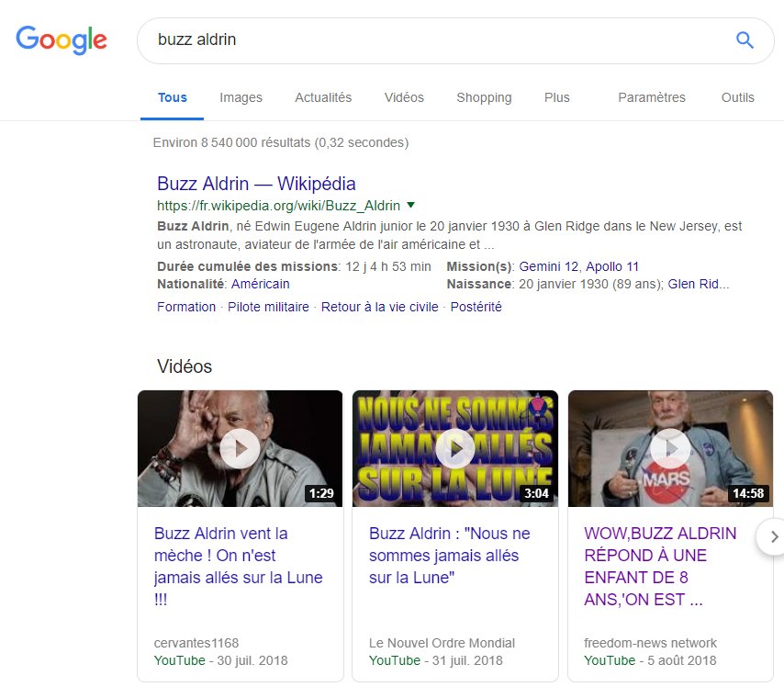Click the 3:04 duration badge
The width and height of the screenshot is (784, 698).
pyautogui.click(x=536, y=493)
